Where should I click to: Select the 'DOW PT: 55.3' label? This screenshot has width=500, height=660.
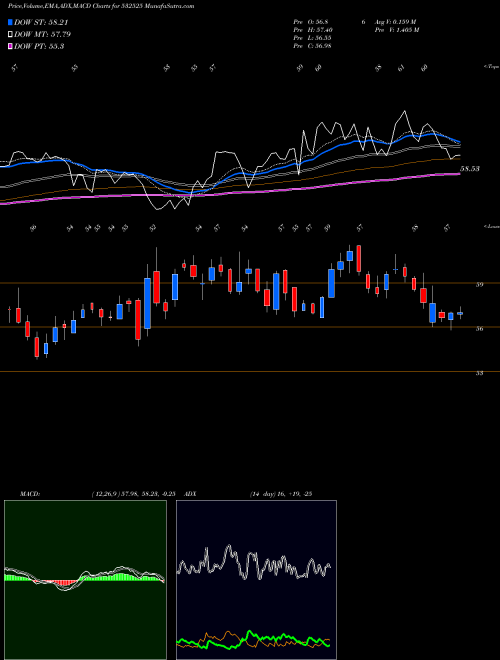[39, 46]
